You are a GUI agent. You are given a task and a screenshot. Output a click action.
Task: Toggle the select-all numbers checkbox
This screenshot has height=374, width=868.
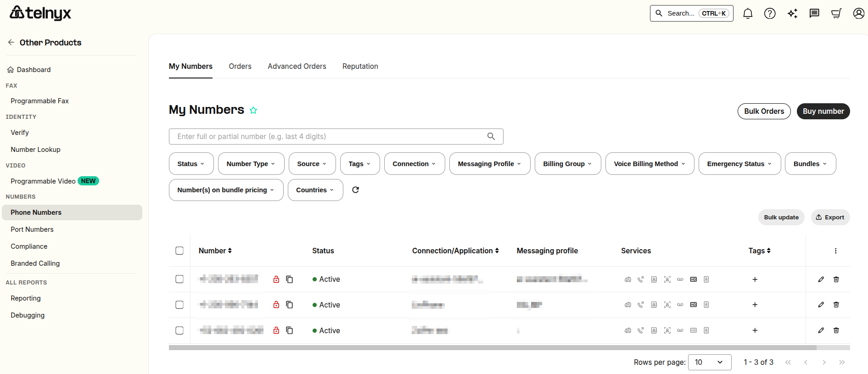[x=179, y=251]
